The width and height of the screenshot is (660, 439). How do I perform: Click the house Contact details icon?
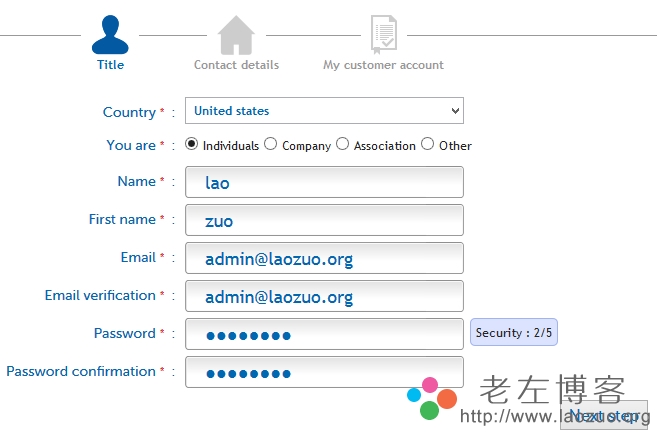(x=236, y=35)
